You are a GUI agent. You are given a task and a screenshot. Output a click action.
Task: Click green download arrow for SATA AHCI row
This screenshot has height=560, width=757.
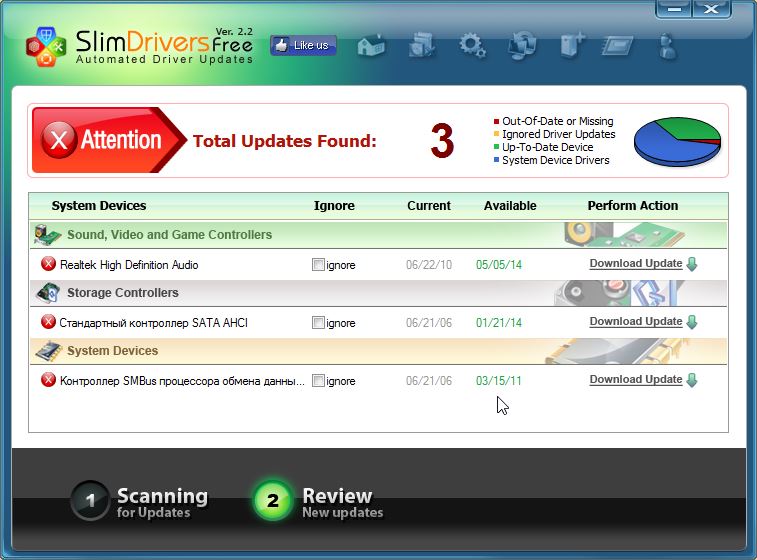tap(692, 322)
